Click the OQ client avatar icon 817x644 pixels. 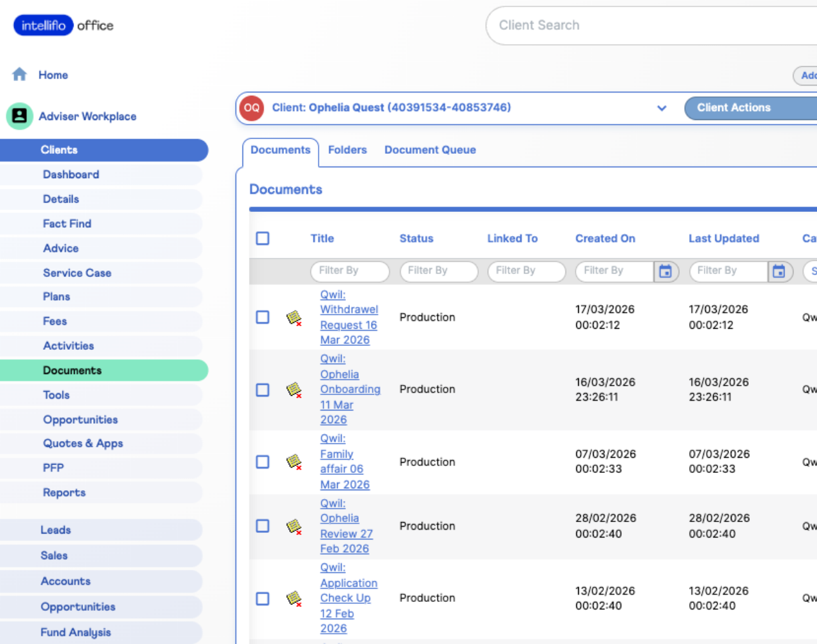point(251,108)
